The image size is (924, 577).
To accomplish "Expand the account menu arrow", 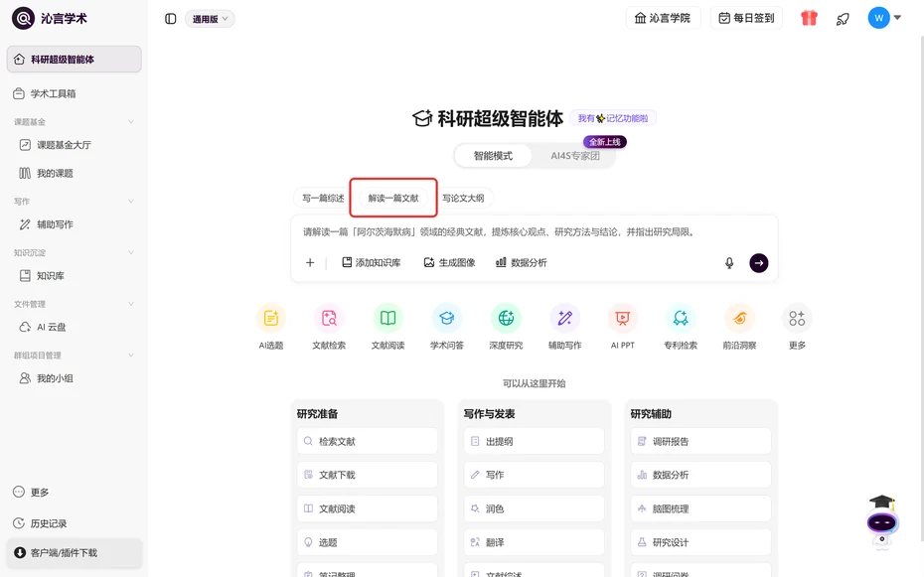I will tap(897, 18).
